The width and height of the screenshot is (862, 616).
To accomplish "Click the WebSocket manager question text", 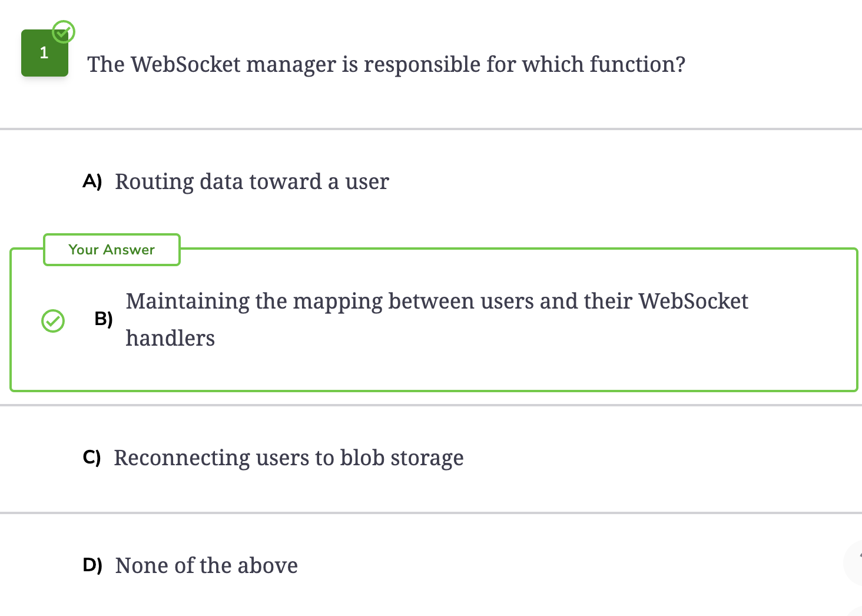I will pos(386,64).
